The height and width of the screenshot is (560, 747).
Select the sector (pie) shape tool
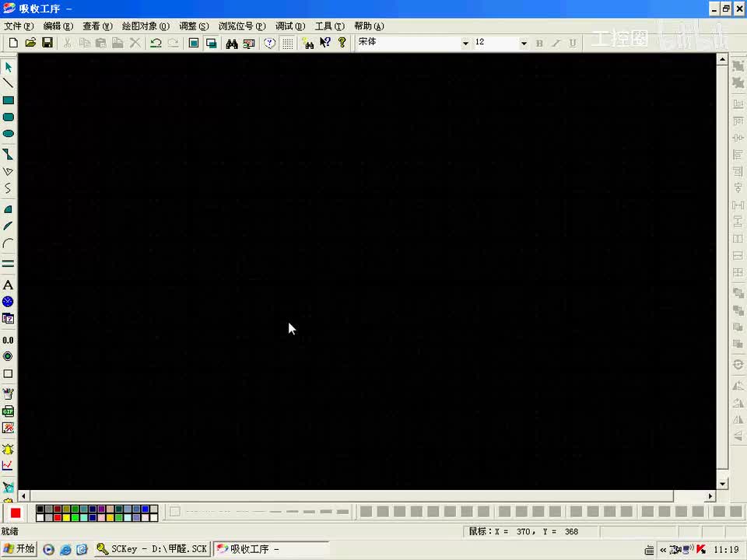[x=8, y=209]
